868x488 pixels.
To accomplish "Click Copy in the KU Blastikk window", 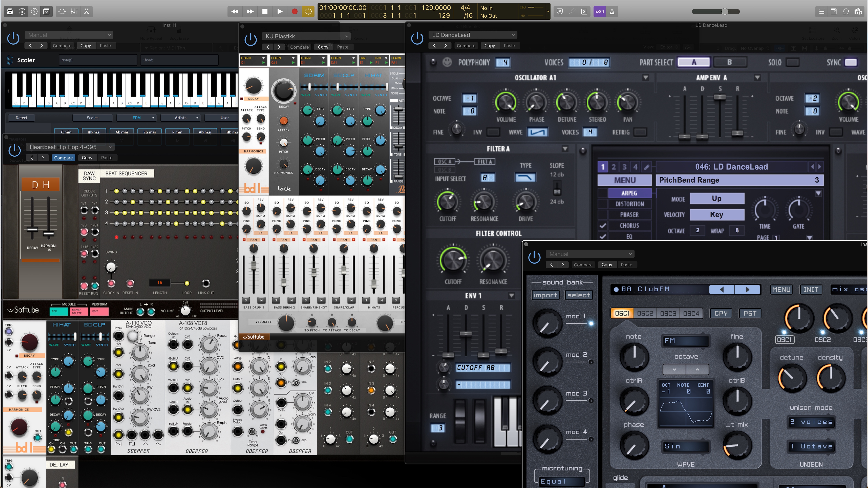I will coord(323,47).
